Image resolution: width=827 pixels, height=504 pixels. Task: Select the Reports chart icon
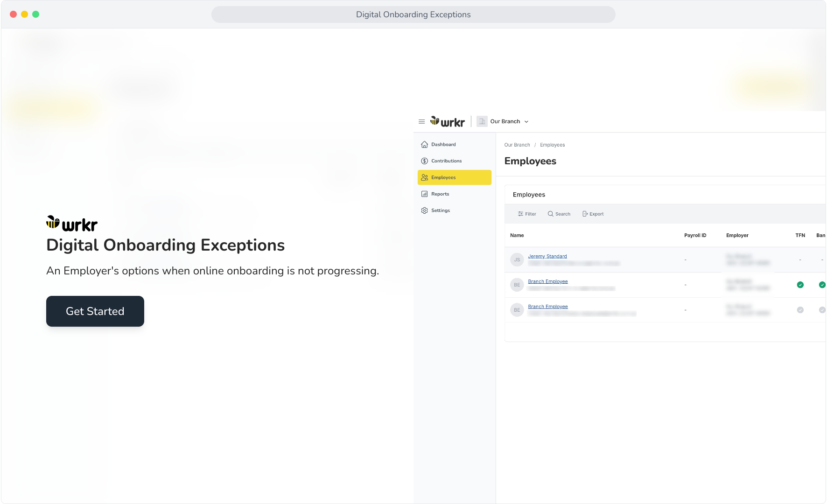424,194
